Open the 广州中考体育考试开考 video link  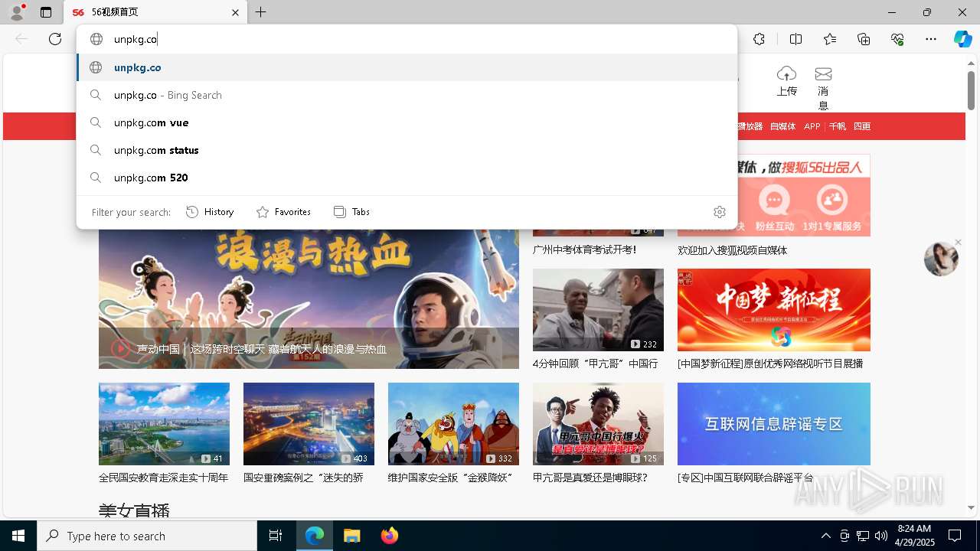tap(585, 250)
